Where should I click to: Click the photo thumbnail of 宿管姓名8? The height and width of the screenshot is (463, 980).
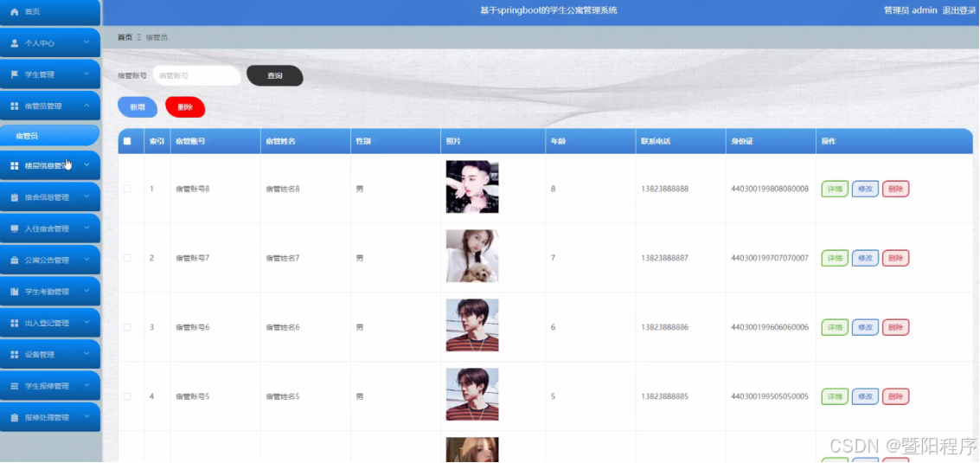(x=472, y=187)
